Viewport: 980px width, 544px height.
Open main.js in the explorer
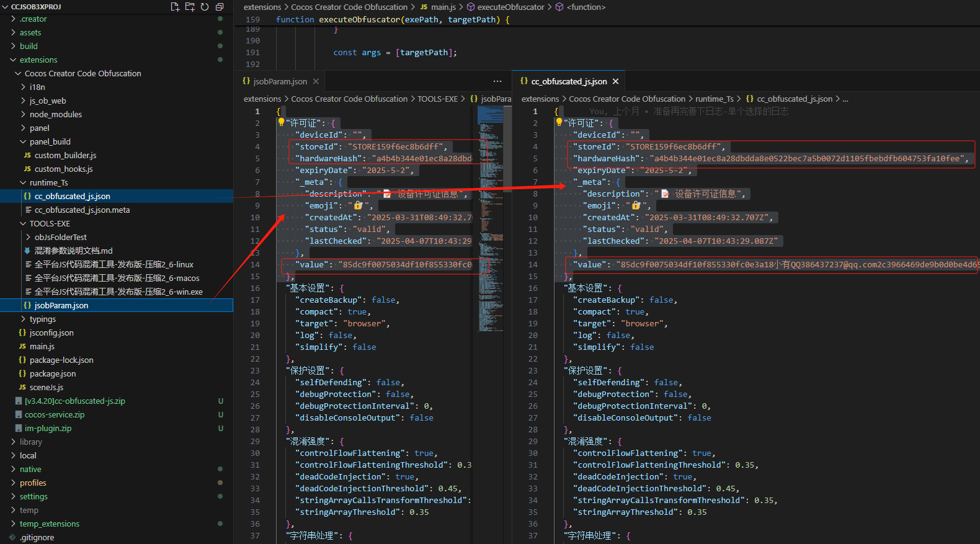click(x=42, y=346)
